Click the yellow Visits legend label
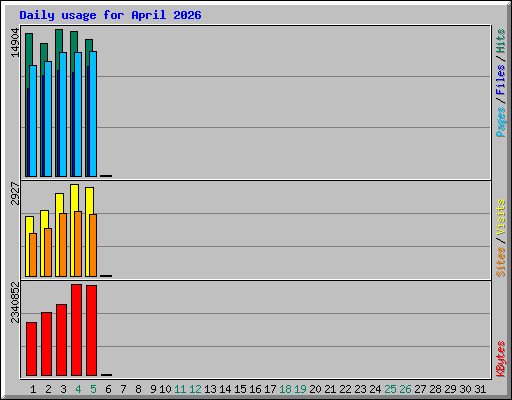Viewport: 512px width, 400px height. tap(500, 217)
